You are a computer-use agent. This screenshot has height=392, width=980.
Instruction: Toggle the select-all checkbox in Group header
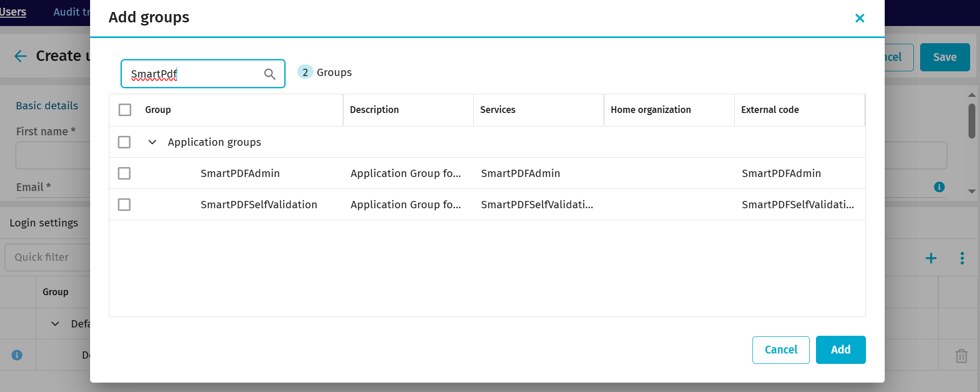click(125, 110)
